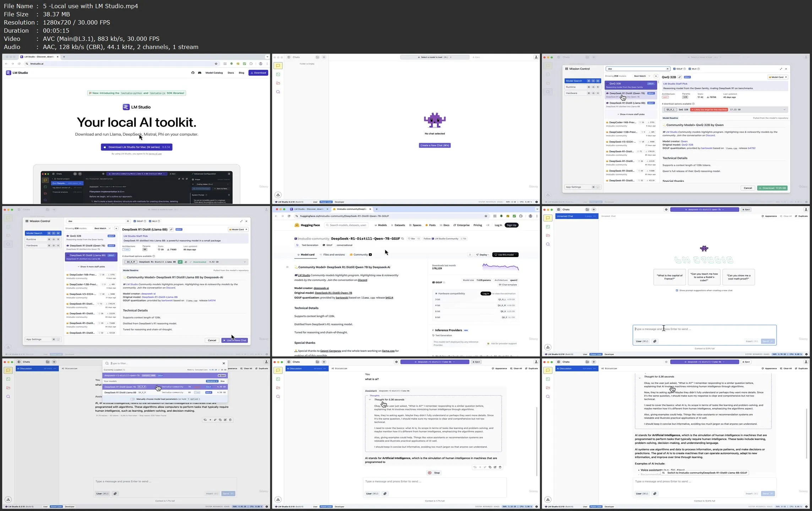Expand Q4_K_M download option chevron

point(245,262)
